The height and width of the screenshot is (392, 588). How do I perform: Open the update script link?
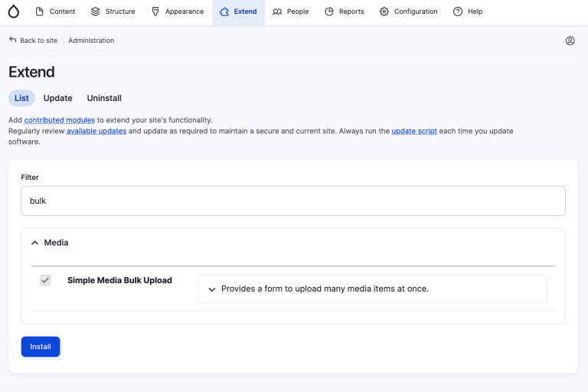414,131
